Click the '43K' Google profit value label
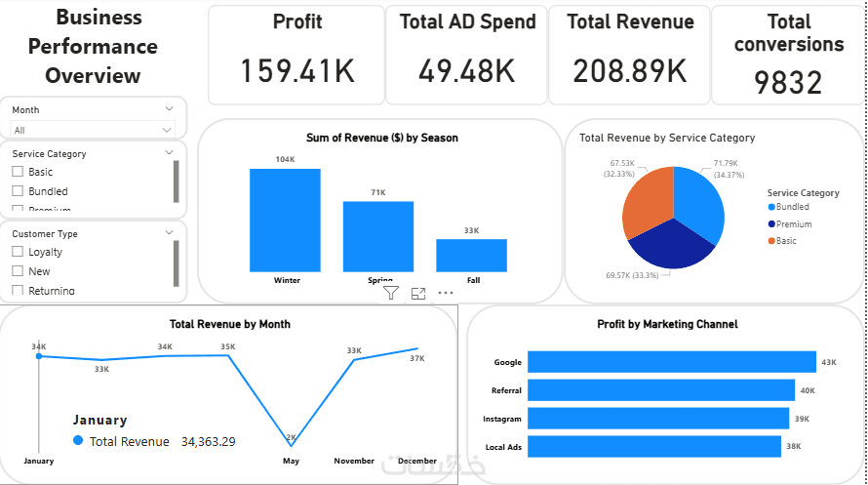The image size is (868, 485). click(x=829, y=362)
